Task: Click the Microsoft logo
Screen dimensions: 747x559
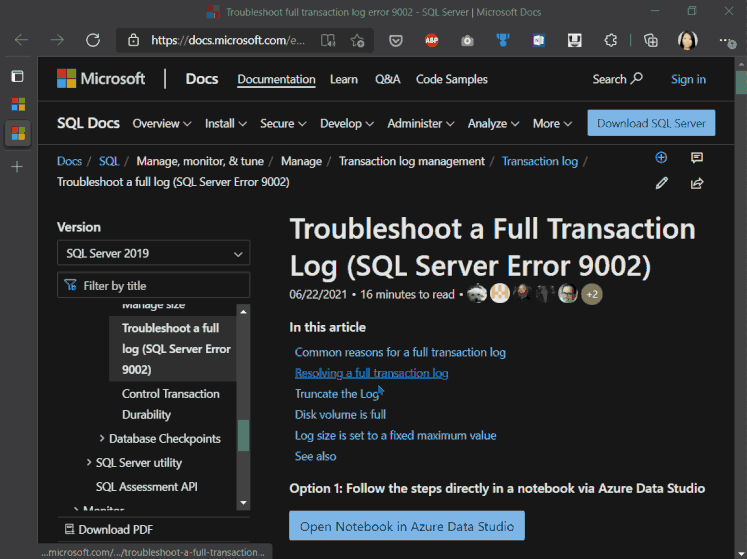Action: [x=101, y=79]
